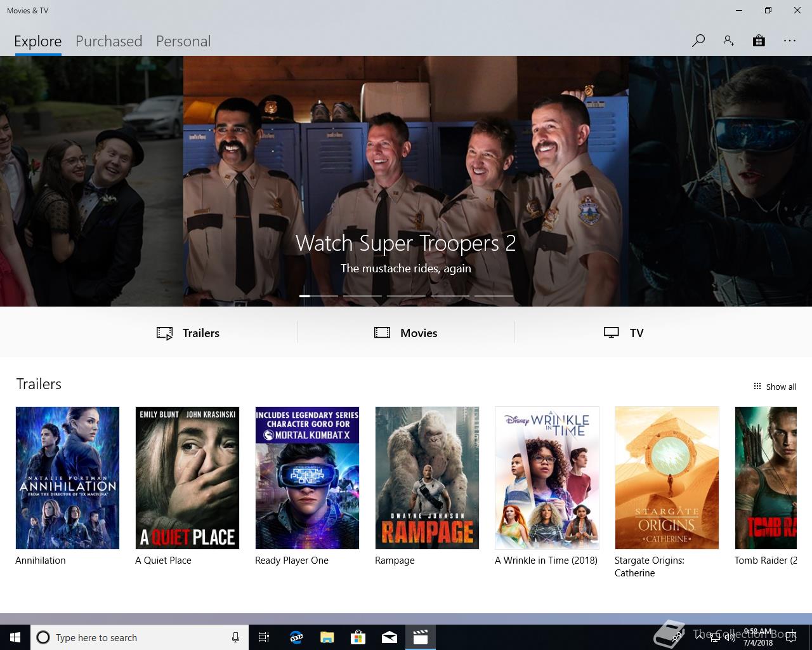This screenshot has width=812, height=650.
Task: Click the volume icon in system tray
Action: tap(730, 637)
